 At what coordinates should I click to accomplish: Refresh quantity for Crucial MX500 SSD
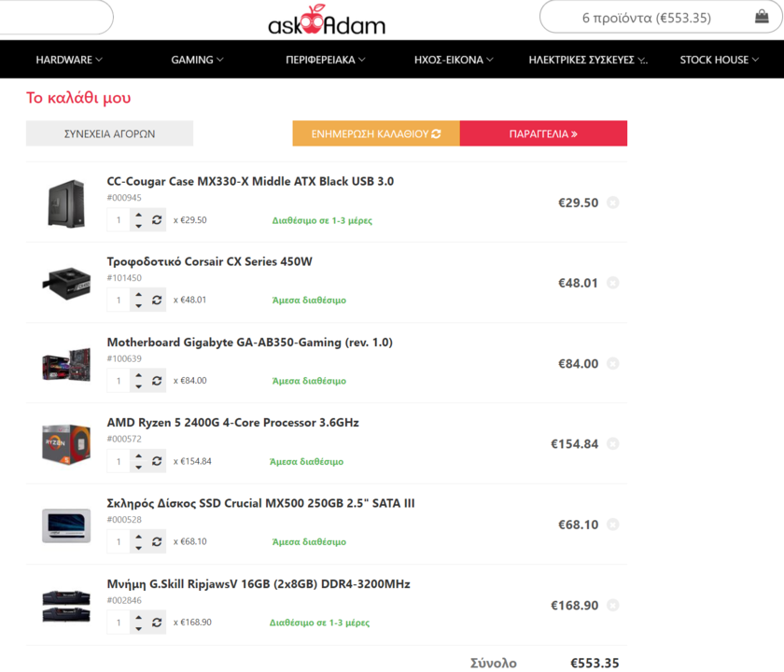point(157,541)
